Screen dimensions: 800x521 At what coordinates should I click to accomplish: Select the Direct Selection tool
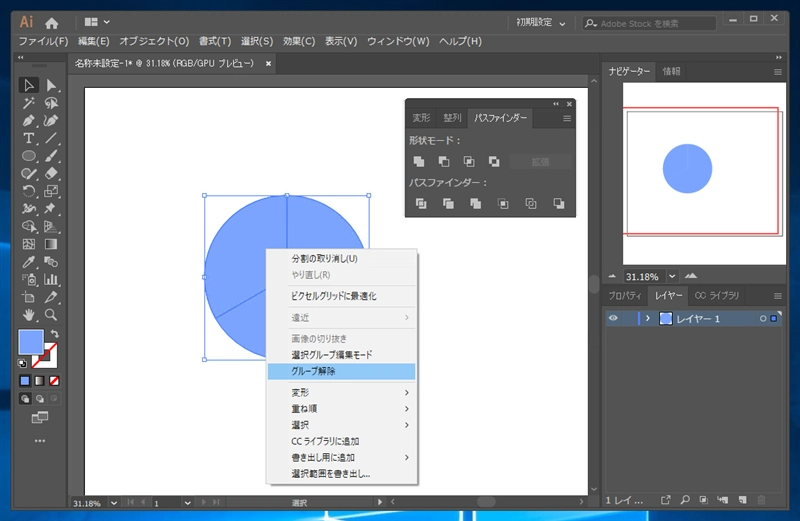pos(51,85)
